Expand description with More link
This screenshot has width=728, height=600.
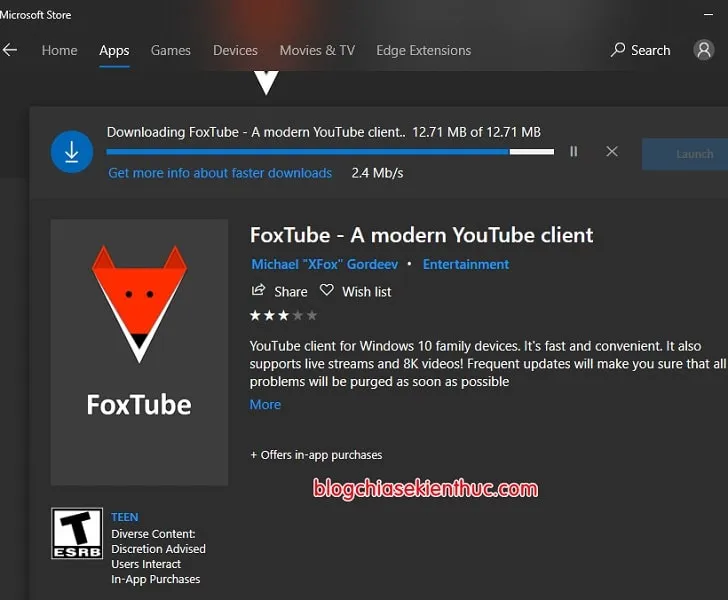265,404
